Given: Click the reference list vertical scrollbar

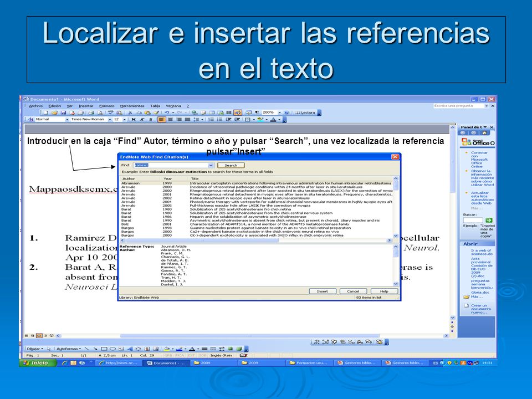Looking at the screenshot, I should (395, 207).
